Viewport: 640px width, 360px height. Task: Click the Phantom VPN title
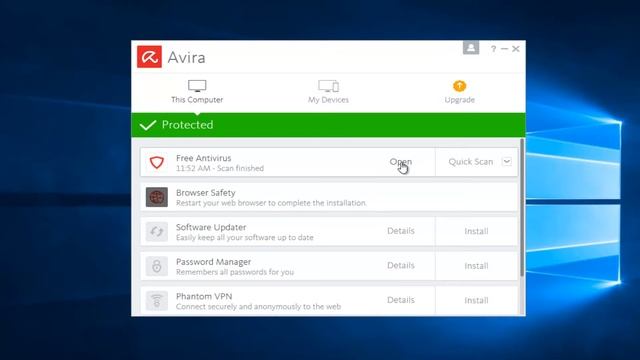pyautogui.click(x=204, y=296)
